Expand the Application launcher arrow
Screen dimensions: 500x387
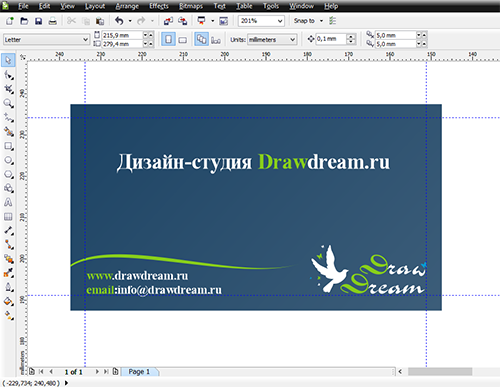coord(212,21)
